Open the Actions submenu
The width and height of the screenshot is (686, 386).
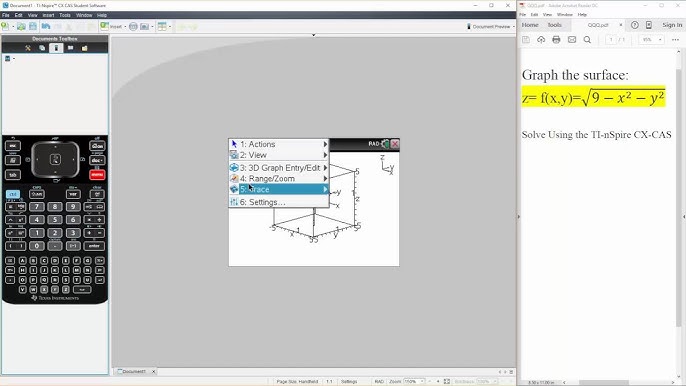[279, 144]
